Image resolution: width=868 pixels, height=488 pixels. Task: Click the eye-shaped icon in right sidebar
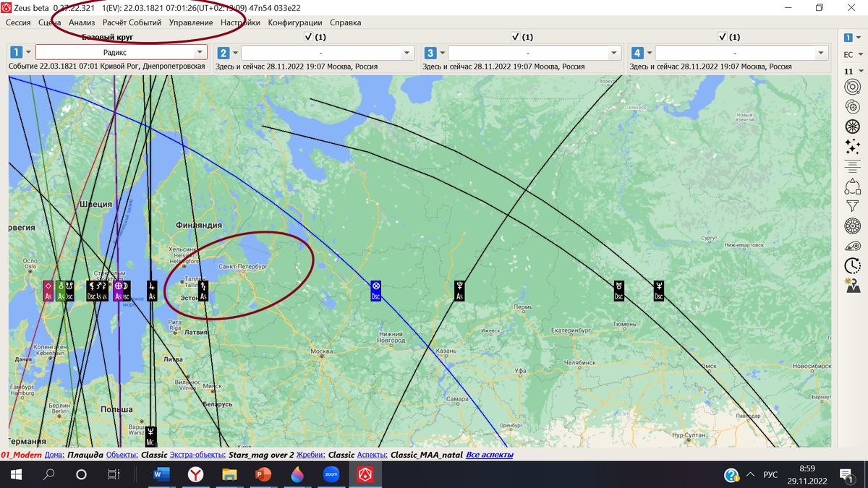pos(851,247)
